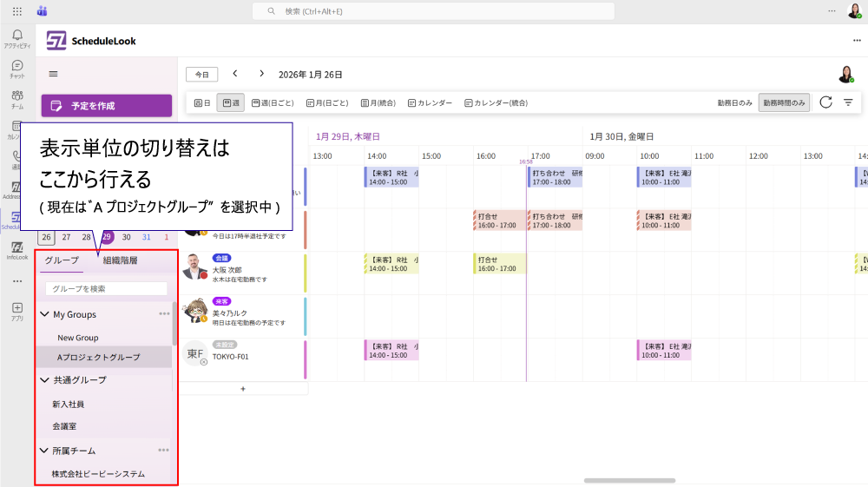
Task: Collapse the 共通グループ section
Action: (45, 380)
